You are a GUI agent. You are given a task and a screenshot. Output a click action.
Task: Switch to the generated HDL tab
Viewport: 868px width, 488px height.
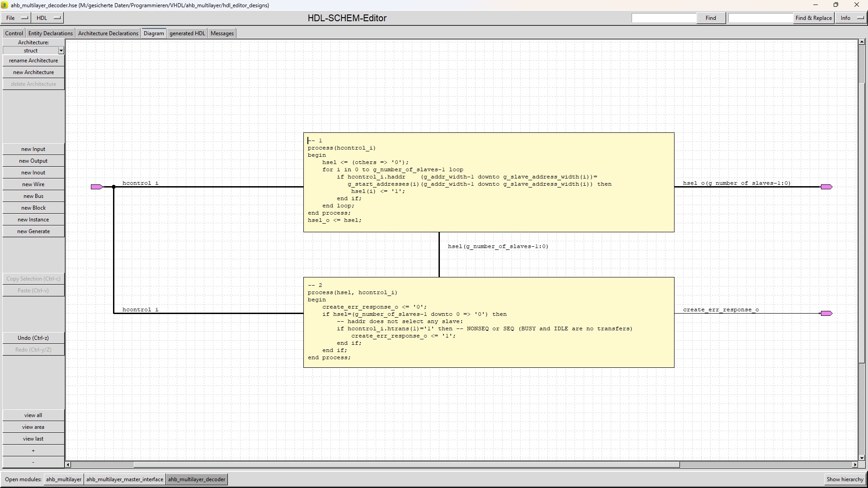(187, 33)
